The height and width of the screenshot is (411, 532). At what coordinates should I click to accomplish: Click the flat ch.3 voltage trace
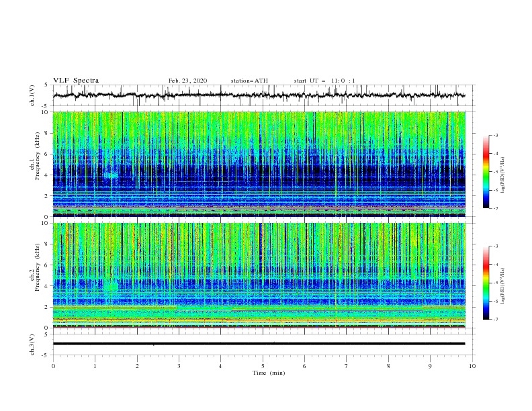[x=259, y=344]
